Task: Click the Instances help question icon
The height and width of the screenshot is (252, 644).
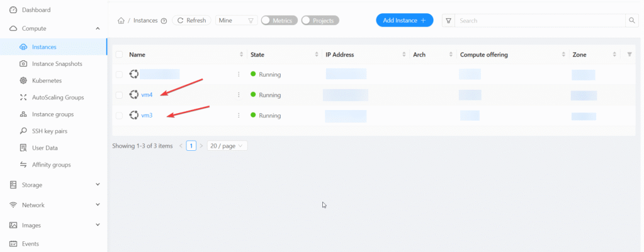Action: tap(164, 21)
